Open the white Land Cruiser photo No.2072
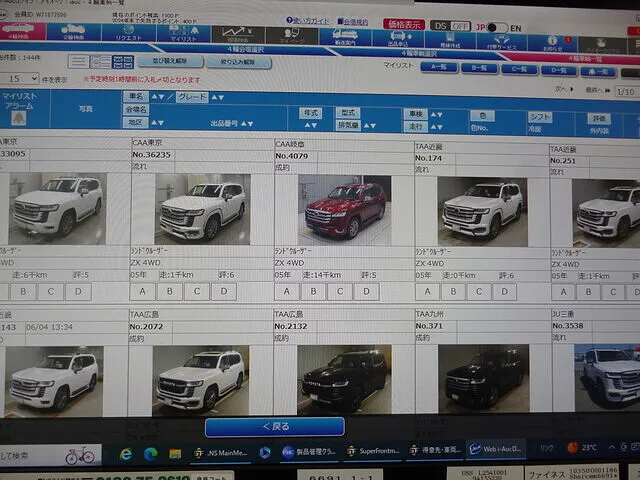 click(201, 380)
